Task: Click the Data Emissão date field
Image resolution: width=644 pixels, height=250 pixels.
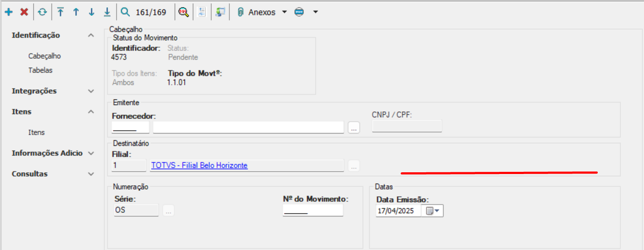Action: pos(399,211)
